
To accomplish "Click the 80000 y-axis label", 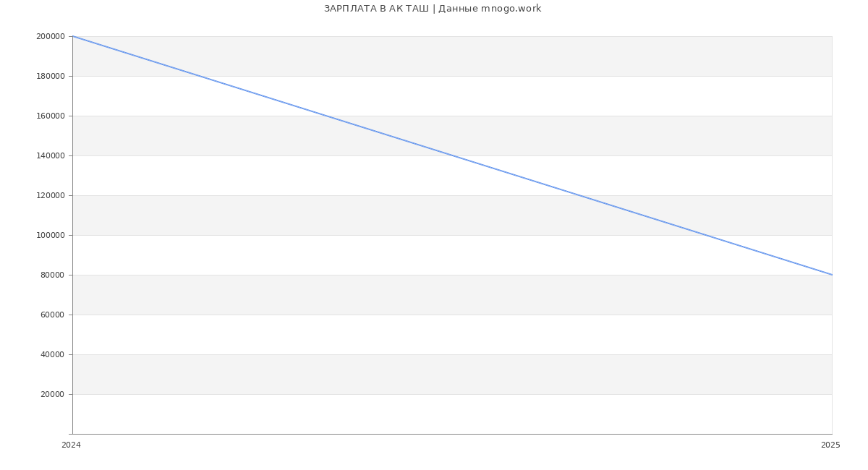I will tap(53, 275).
